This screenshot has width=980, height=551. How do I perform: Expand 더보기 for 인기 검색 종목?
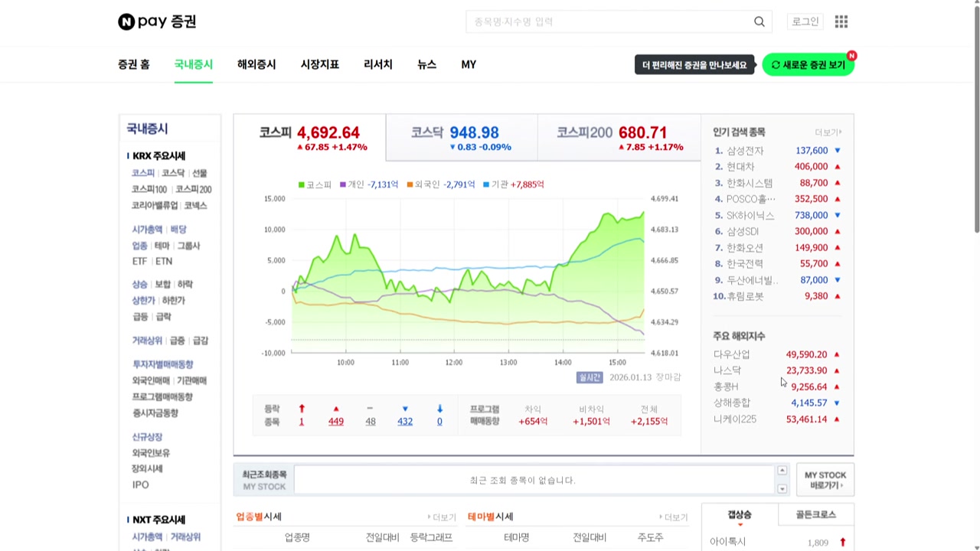coord(828,132)
